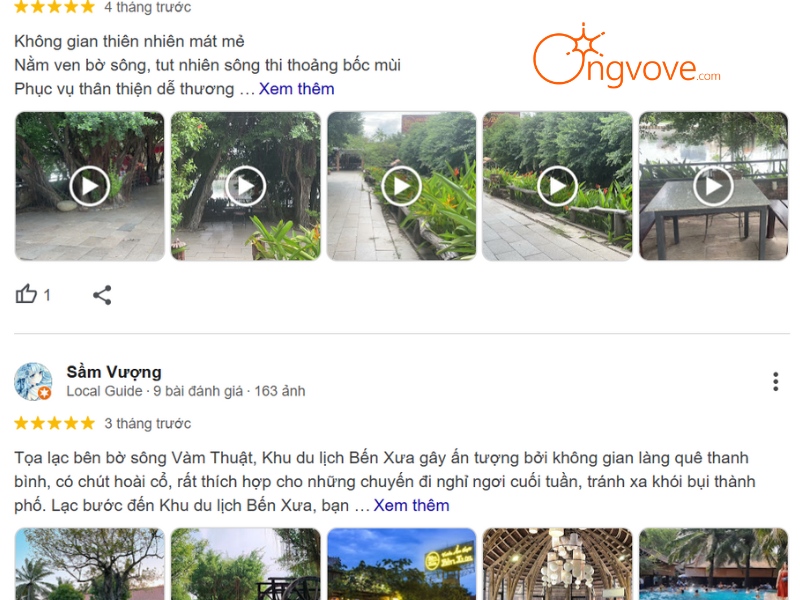Open the bare tree and palm photo thumbnail
This screenshot has width=800, height=600.
pyautogui.click(x=90, y=564)
